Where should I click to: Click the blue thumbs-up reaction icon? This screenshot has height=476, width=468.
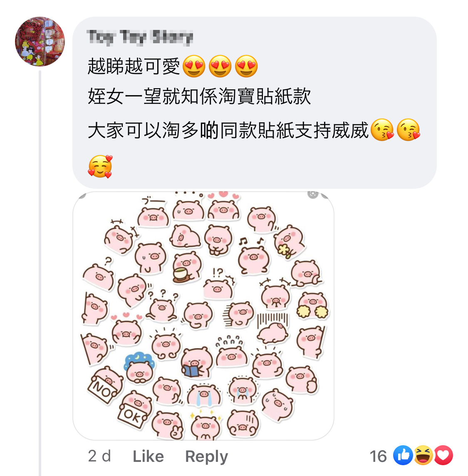[403, 455]
